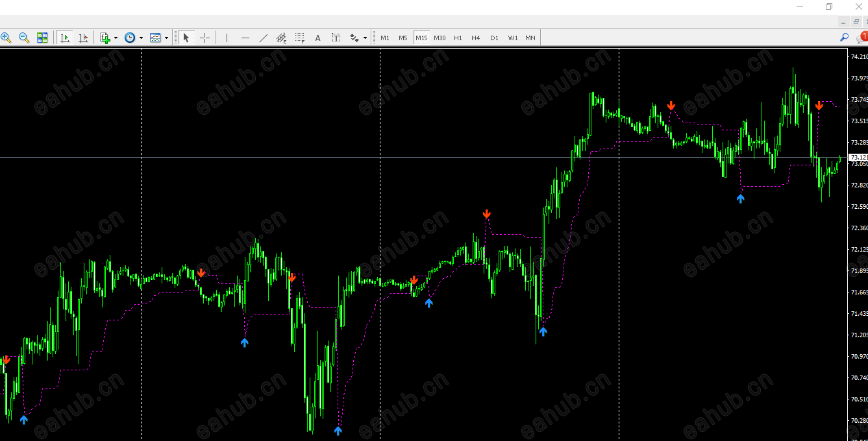Select the trendline tool
This screenshot has height=441, width=868.
[263, 38]
